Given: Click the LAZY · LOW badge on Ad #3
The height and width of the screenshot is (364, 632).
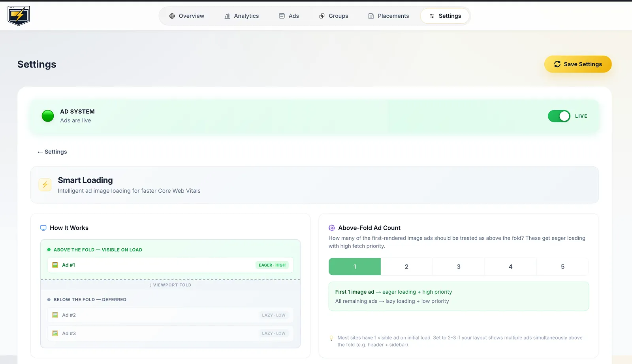Looking at the screenshot, I should click(273, 333).
